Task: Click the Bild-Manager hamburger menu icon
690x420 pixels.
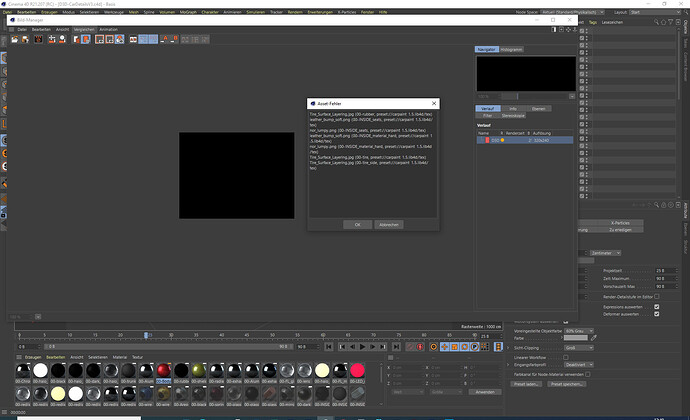Action: [11, 29]
